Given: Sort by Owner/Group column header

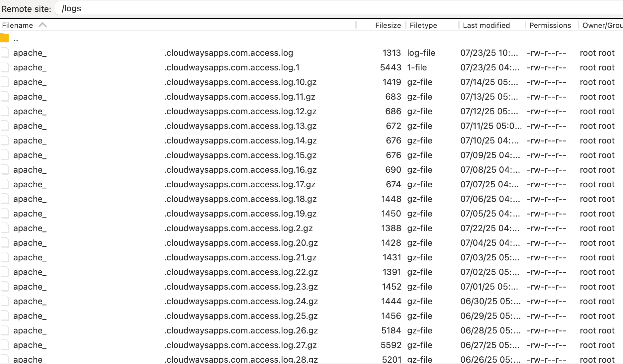Looking at the screenshot, I should (602, 25).
